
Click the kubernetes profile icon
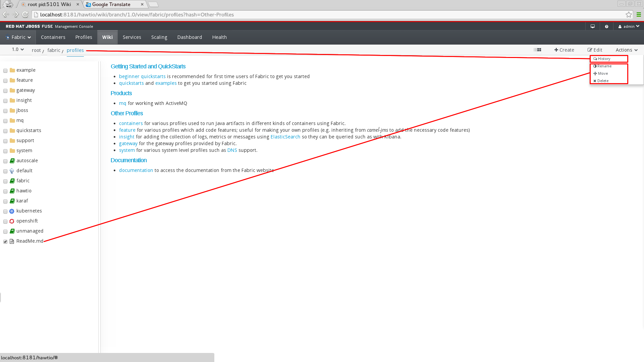click(x=12, y=211)
